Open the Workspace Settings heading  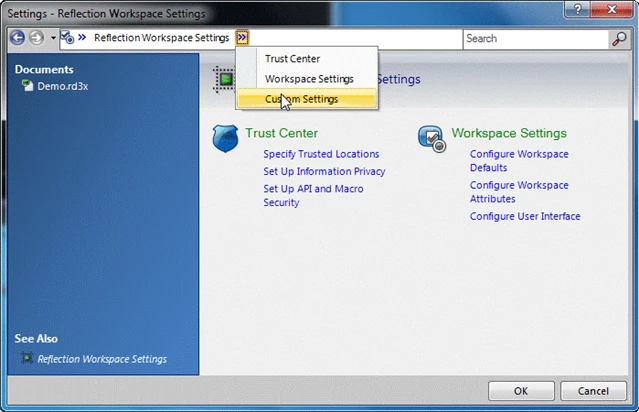(x=509, y=133)
